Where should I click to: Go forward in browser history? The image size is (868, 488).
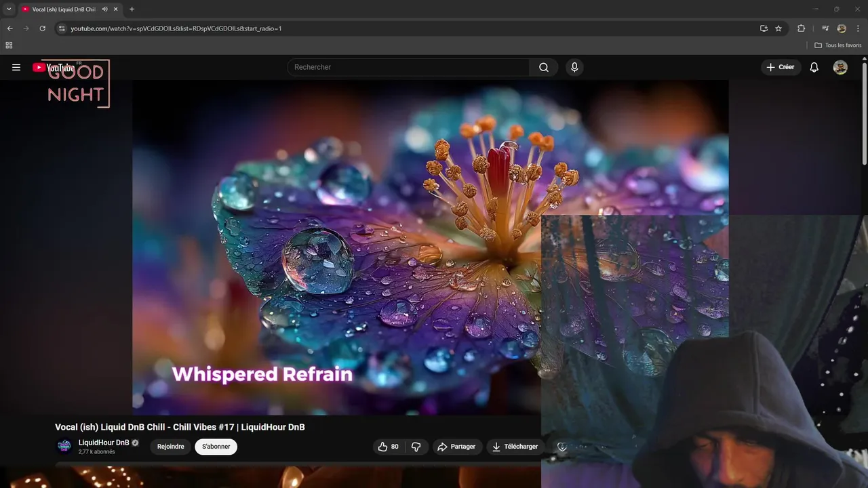coord(26,28)
